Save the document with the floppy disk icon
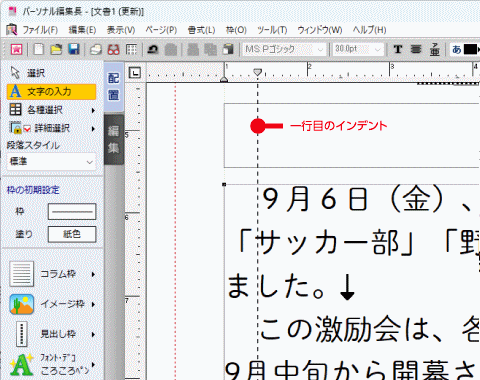This screenshot has width=480, height=380. [x=74, y=49]
